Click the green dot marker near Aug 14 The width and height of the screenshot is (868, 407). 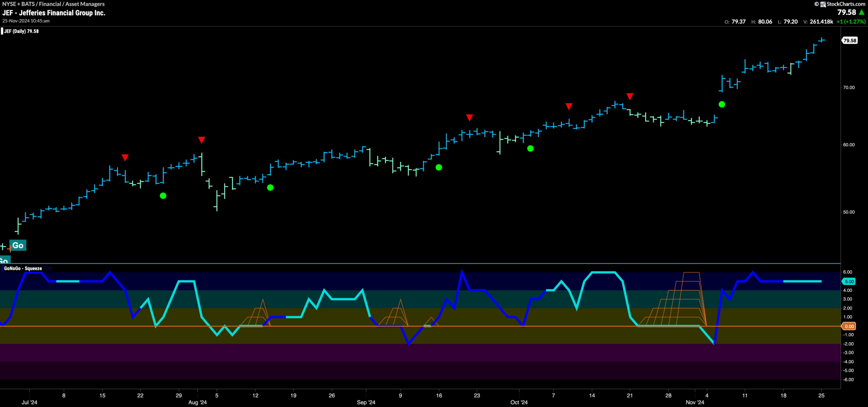[x=270, y=187]
